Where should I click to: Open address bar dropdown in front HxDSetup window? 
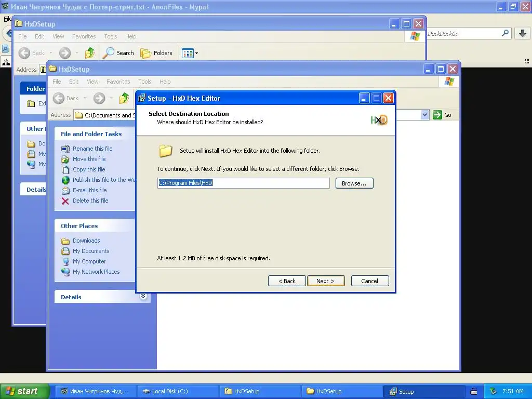(424, 115)
